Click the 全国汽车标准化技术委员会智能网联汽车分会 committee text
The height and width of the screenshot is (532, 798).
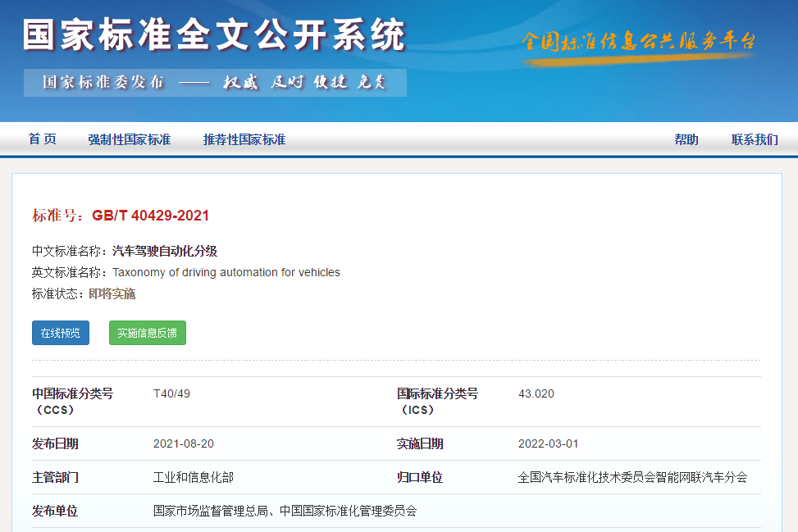632,477
